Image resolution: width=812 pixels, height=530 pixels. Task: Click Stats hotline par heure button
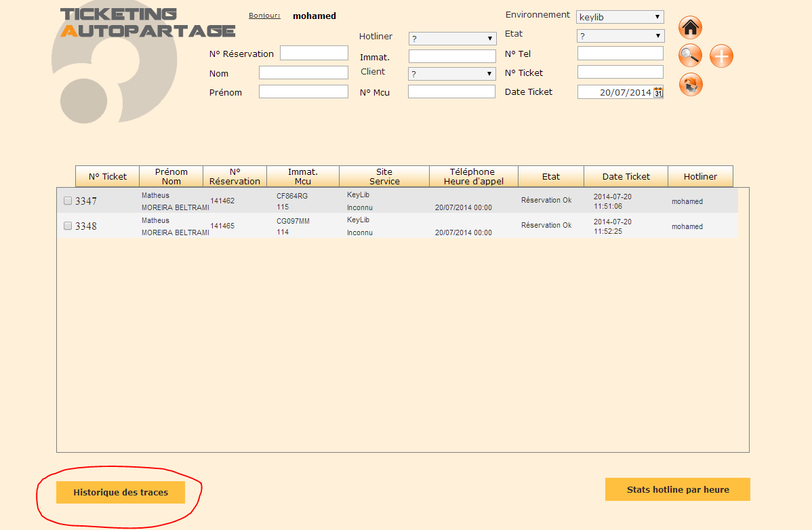point(677,489)
